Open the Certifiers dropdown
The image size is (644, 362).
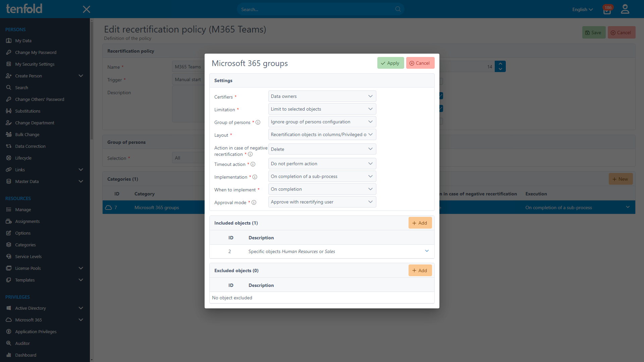pos(322,96)
